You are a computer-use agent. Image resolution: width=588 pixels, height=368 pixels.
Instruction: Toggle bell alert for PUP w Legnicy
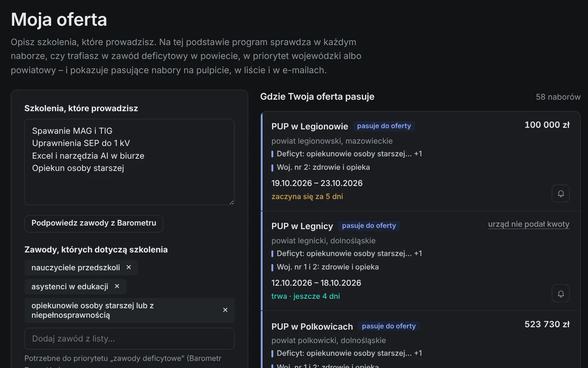[x=561, y=294]
